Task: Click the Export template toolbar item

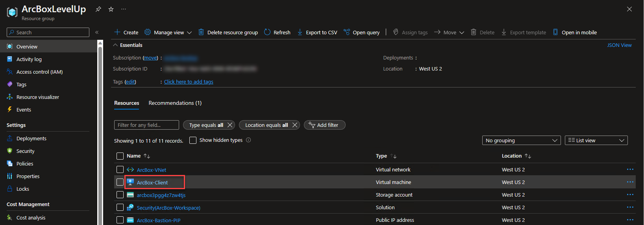Action: (x=524, y=32)
